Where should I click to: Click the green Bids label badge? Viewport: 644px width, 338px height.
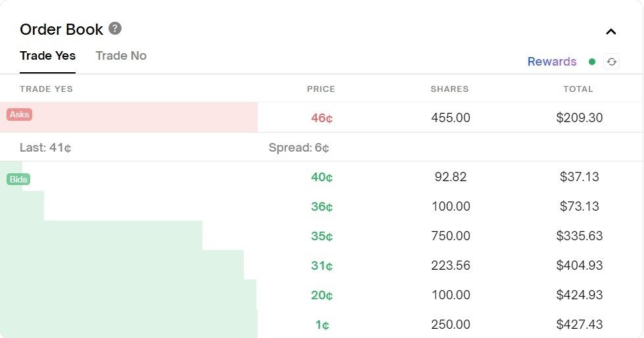18,179
